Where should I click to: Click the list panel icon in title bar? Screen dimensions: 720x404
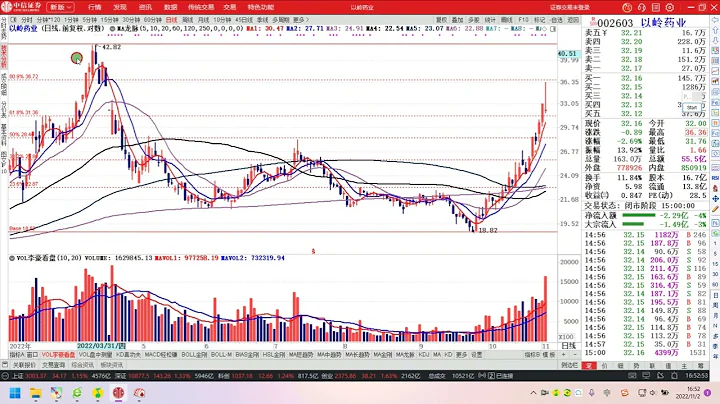pos(656,7)
